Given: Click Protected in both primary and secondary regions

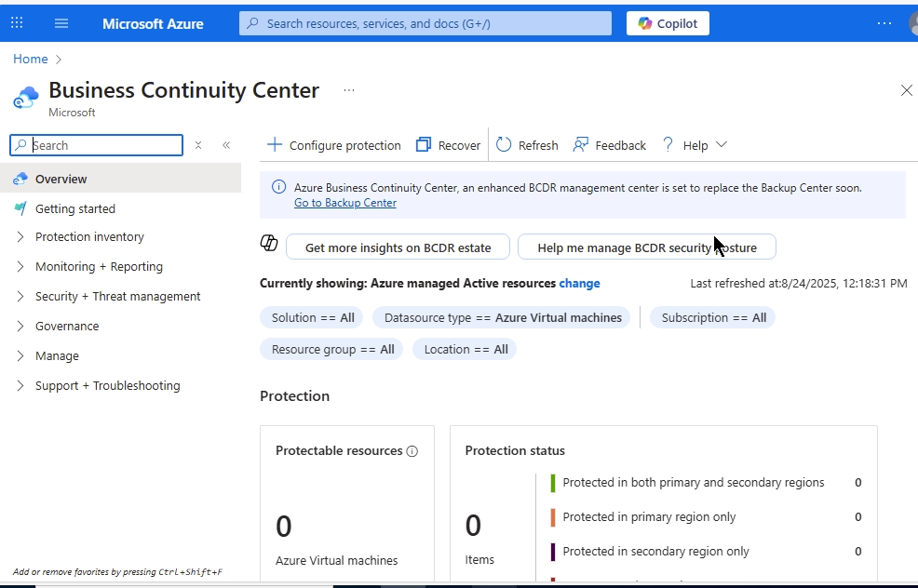Looking at the screenshot, I should point(694,482).
